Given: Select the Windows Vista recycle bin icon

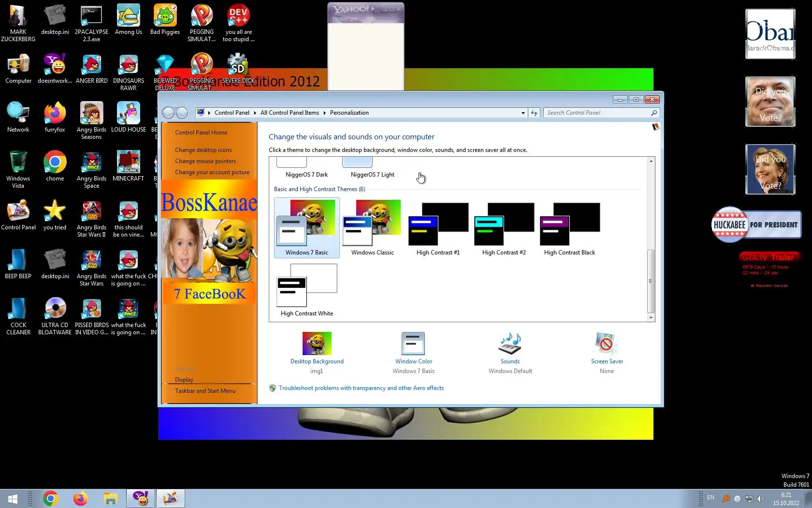Looking at the screenshot, I should point(18,169).
